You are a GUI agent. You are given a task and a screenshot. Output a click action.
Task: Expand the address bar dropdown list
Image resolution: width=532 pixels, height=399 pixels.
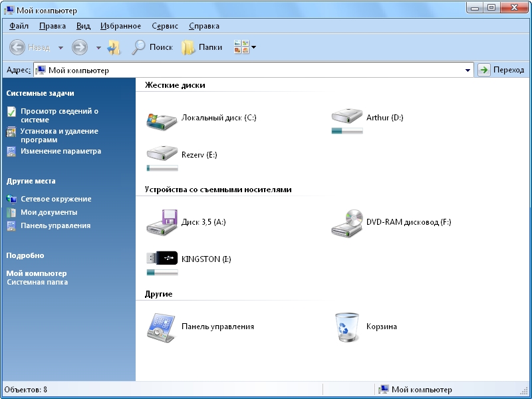tap(467, 70)
